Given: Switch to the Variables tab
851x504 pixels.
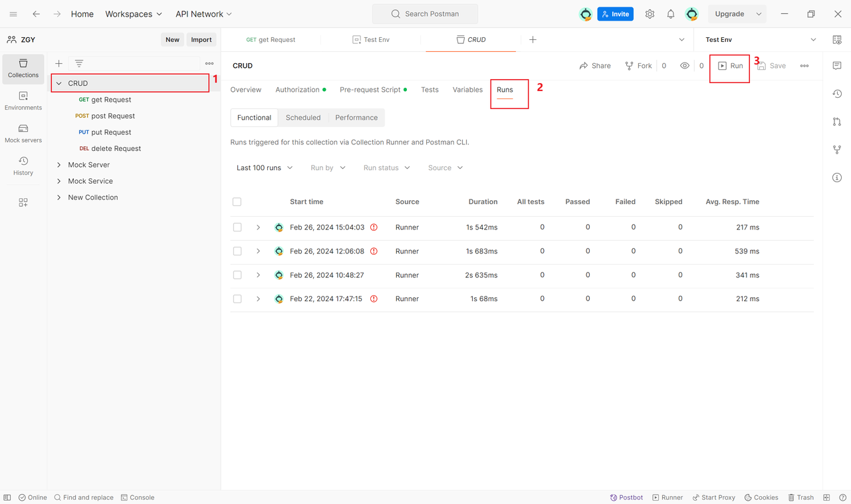Looking at the screenshot, I should (x=467, y=90).
